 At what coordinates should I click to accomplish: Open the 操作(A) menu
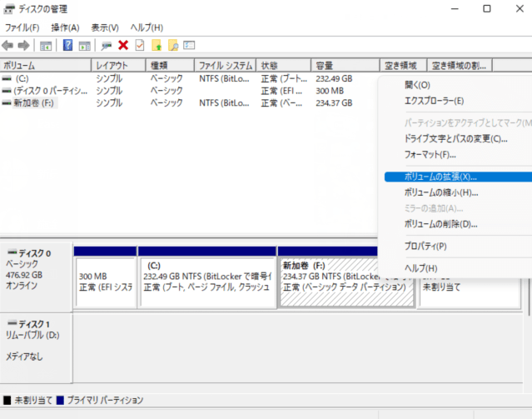pos(65,27)
